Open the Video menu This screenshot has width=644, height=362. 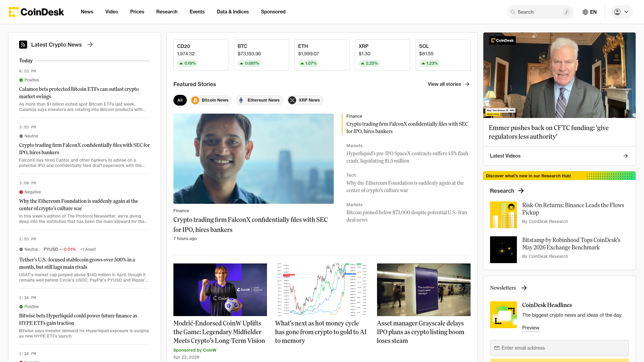112,12
